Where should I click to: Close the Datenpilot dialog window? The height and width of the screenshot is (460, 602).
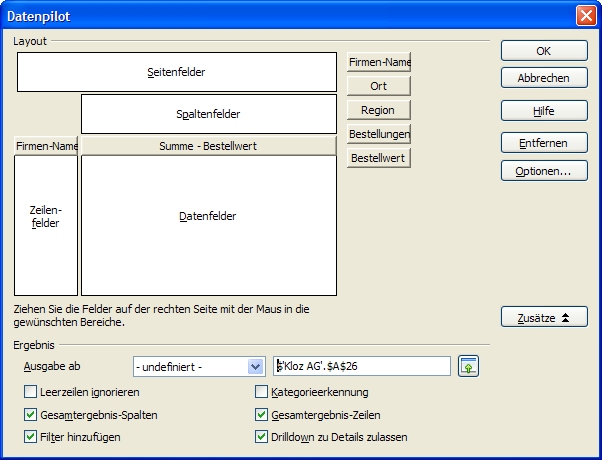tap(586, 15)
